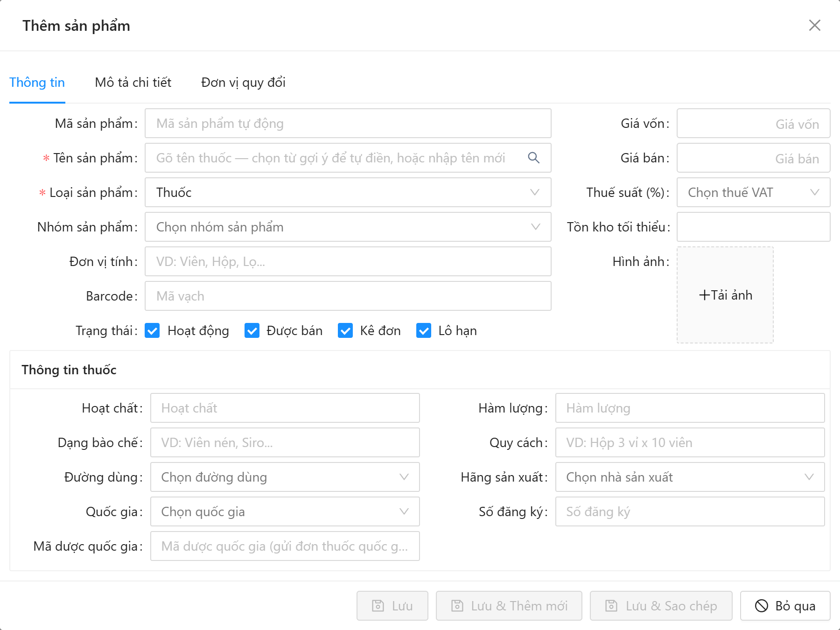Disable the Kê đơn checkbox
This screenshot has width=840, height=630.
pos(345,330)
